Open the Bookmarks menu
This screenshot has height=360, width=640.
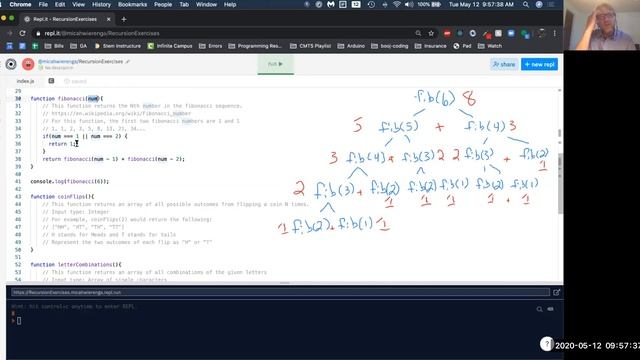click(x=132, y=4)
